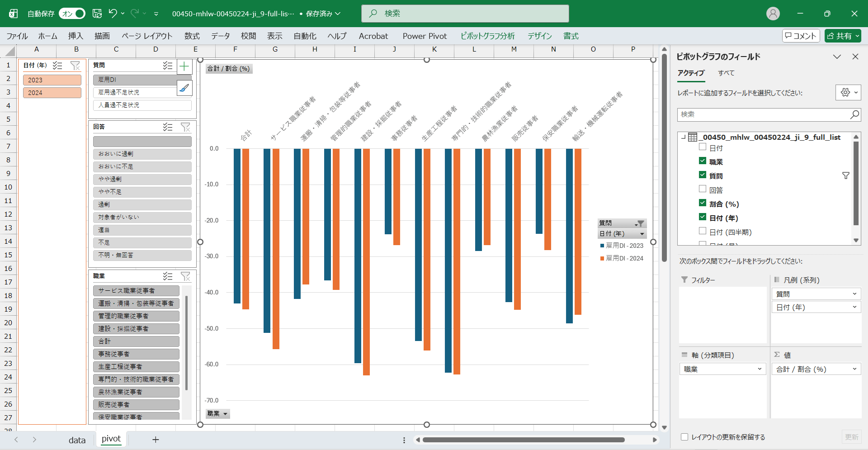Click the field search input box
This screenshot has height=450, width=868.
click(x=764, y=114)
